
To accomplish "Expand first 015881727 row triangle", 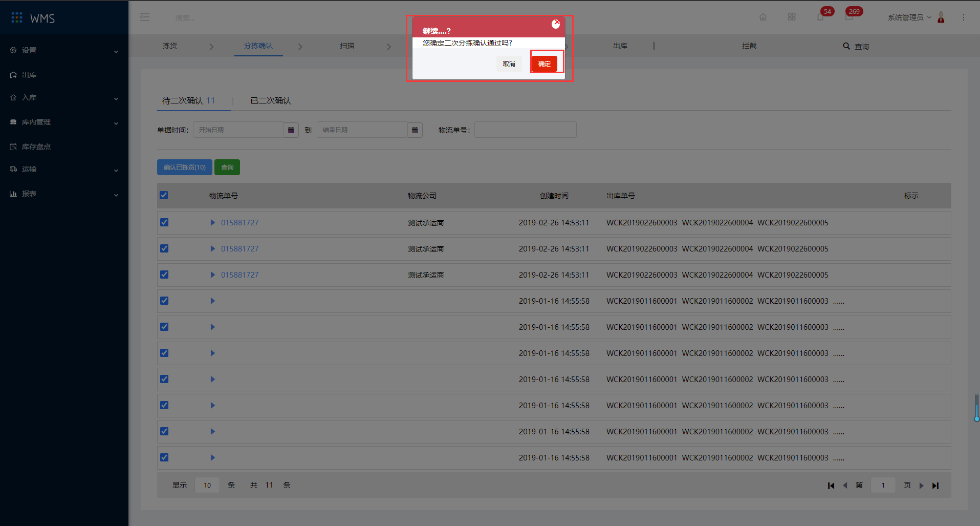I will [x=212, y=222].
